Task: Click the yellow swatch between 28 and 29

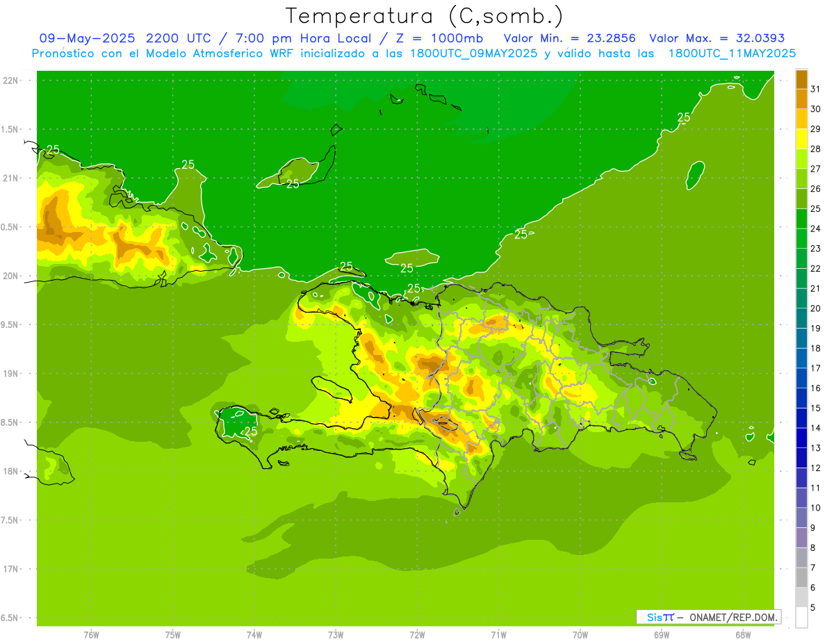Action: pyautogui.click(x=801, y=139)
